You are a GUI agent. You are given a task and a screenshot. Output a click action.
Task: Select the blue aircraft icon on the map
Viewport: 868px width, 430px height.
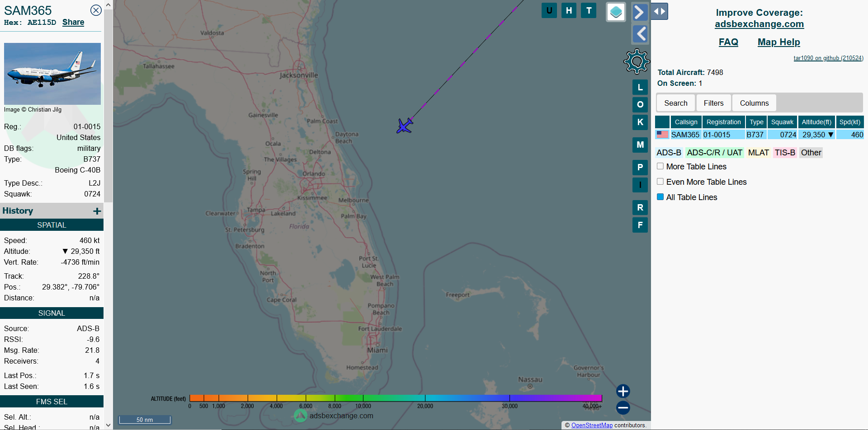tap(405, 126)
